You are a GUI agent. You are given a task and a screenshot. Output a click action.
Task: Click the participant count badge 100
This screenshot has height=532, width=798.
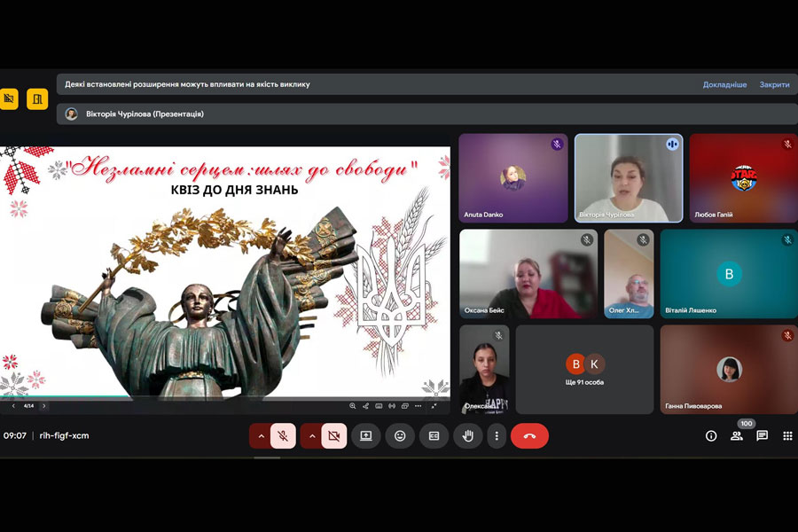[x=746, y=424]
